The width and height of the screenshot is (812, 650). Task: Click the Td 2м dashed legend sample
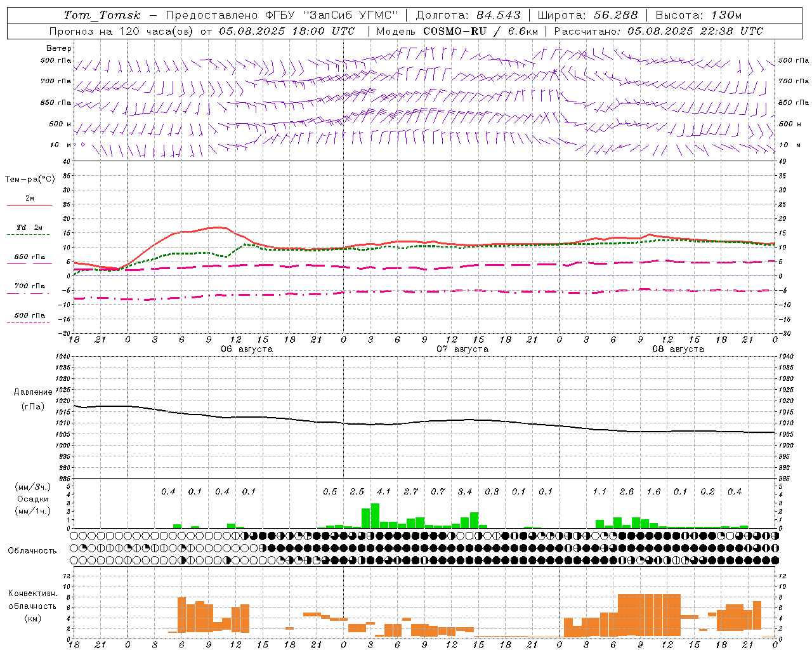tap(29, 234)
